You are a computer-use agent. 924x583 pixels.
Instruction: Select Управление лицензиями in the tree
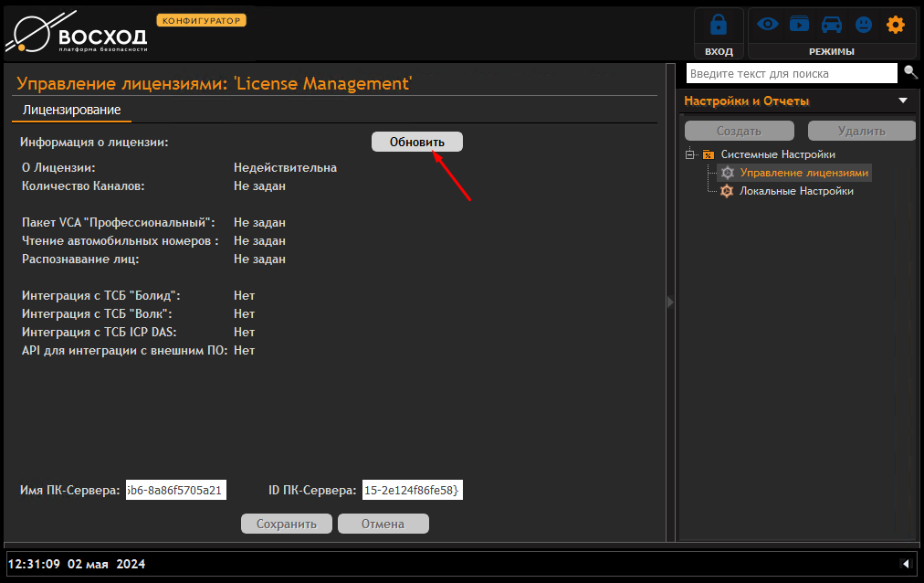[803, 173]
